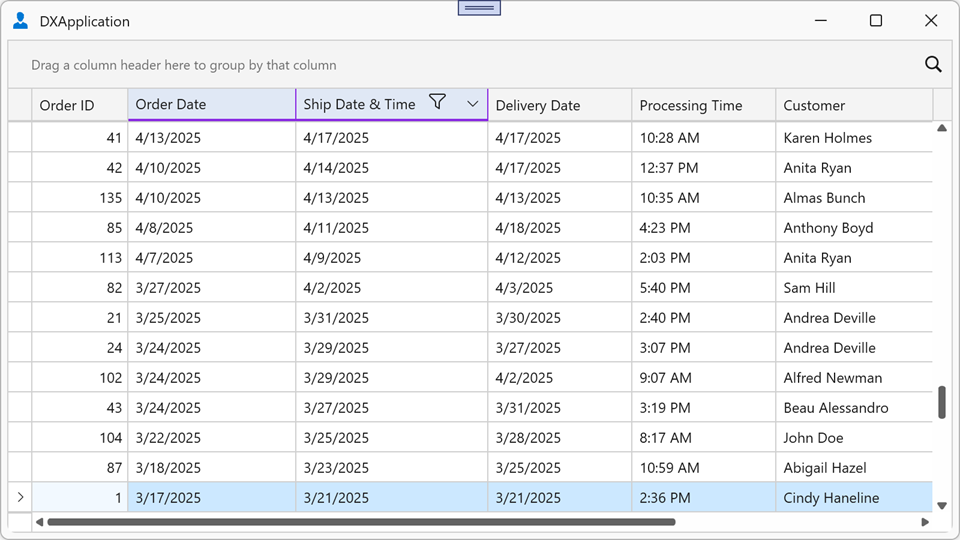Click Delivery Date cell 4/3/2025
The image size is (960, 540).
pos(560,288)
